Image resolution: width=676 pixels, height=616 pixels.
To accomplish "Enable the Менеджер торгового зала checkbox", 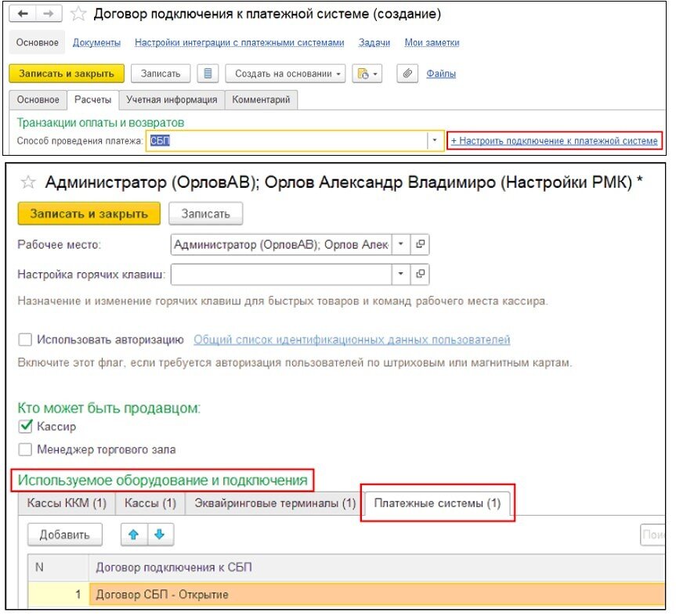I will click(x=25, y=449).
